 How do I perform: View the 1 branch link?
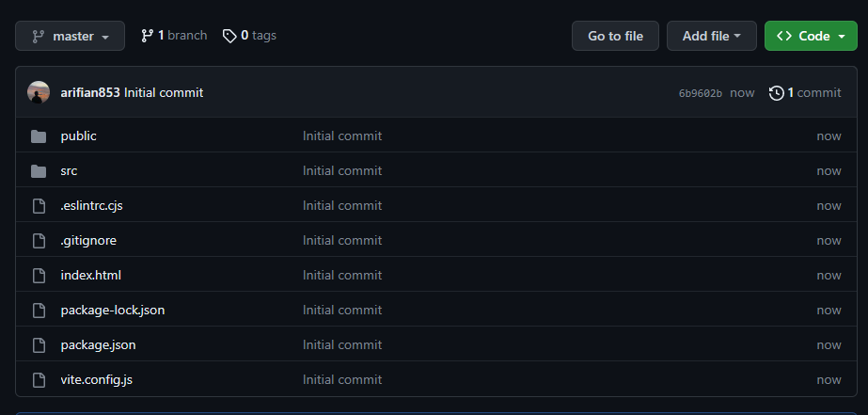pyautogui.click(x=174, y=36)
